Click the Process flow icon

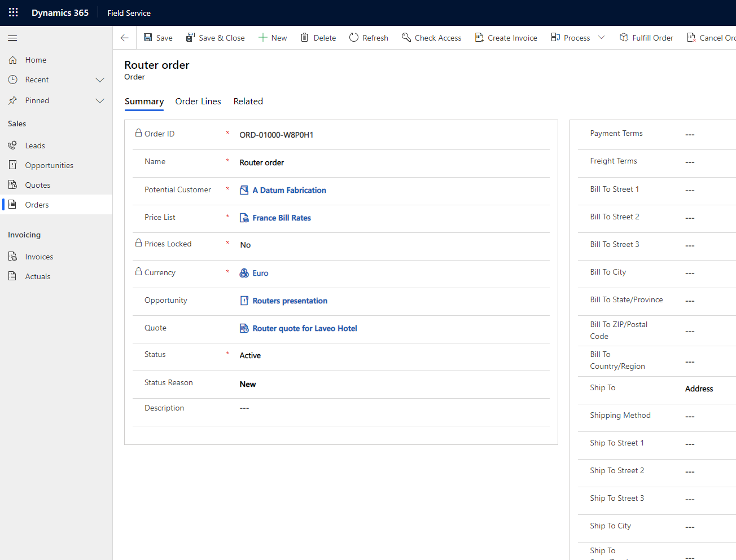point(556,37)
